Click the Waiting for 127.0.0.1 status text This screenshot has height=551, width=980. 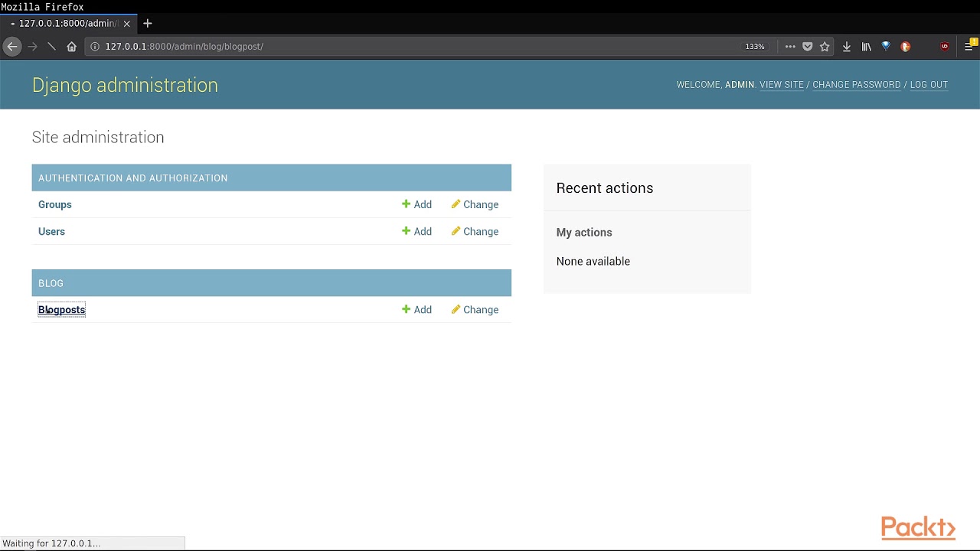(51, 543)
